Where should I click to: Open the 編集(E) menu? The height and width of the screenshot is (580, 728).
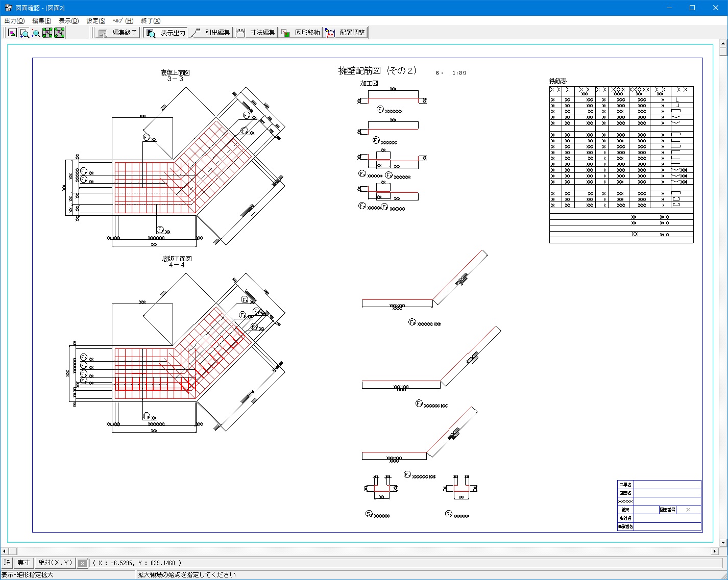[41, 21]
